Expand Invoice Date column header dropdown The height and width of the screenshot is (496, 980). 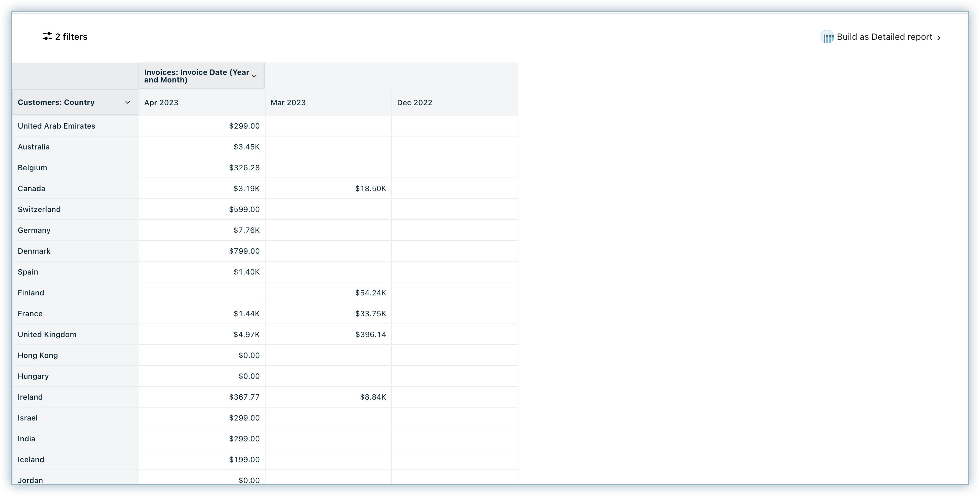pyautogui.click(x=254, y=76)
